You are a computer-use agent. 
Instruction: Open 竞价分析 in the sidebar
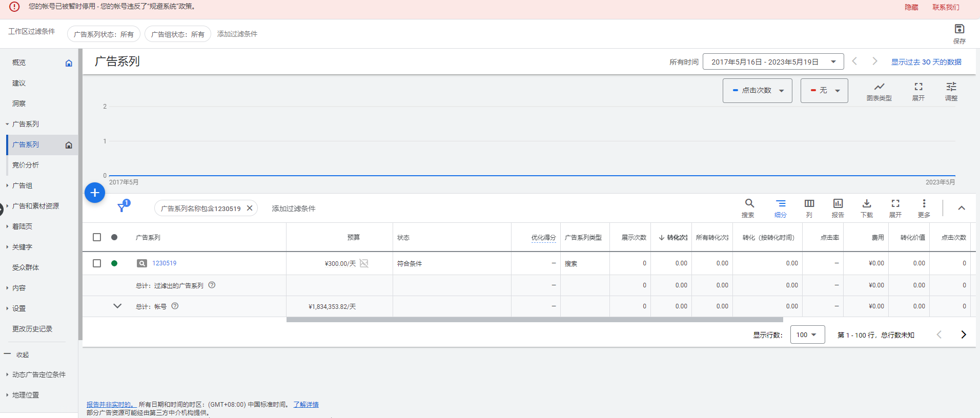tap(26, 165)
